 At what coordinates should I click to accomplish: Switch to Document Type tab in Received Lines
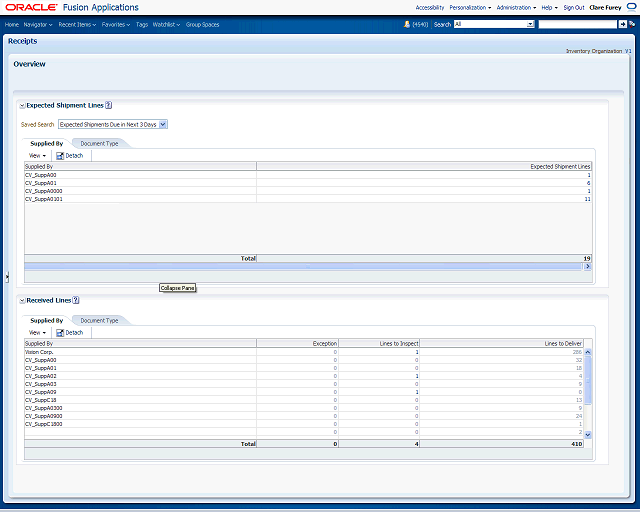pyautogui.click(x=99, y=320)
